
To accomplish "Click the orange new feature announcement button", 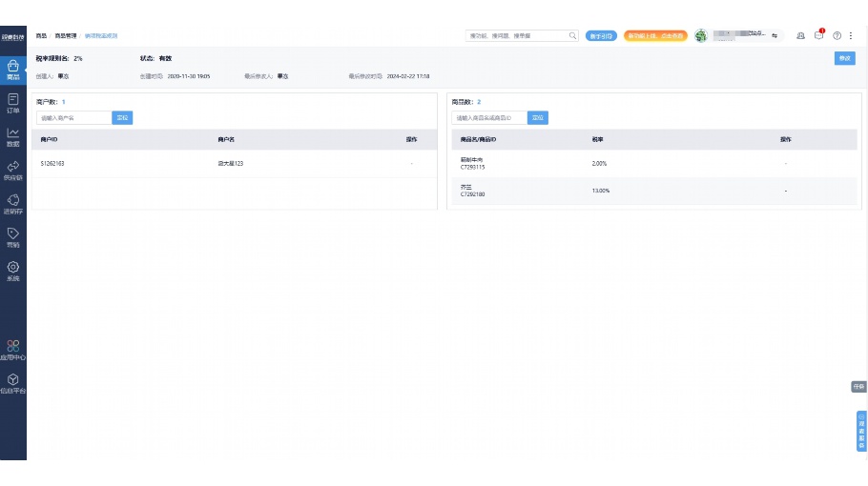I will click(x=655, y=35).
